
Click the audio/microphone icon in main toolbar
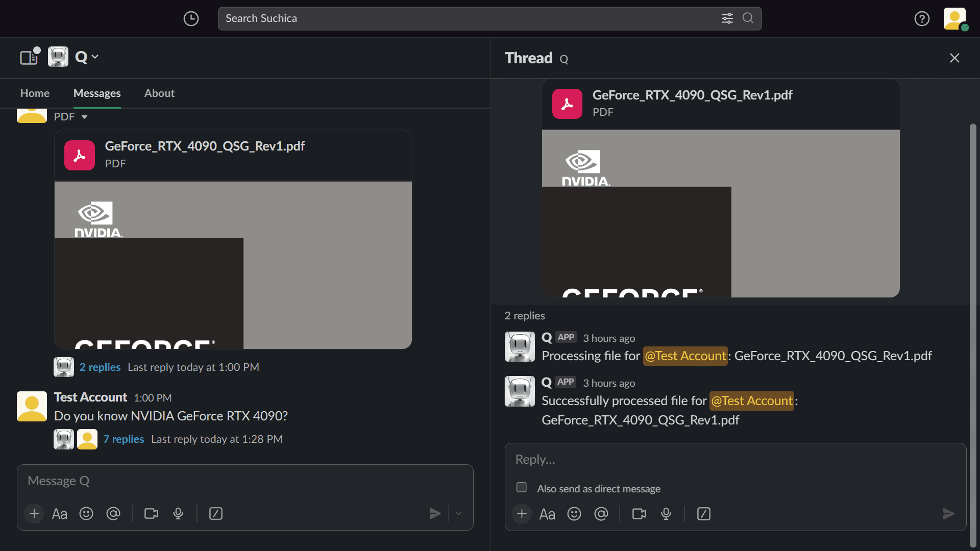pyautogui.click(x=178, y=513)
